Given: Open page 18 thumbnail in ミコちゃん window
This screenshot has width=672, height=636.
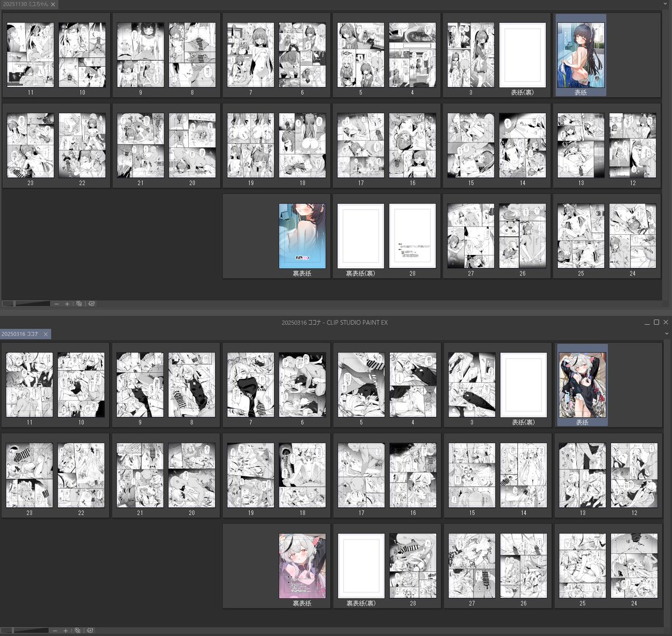Looking at the screenshot, I should click(x=302, y=146).
